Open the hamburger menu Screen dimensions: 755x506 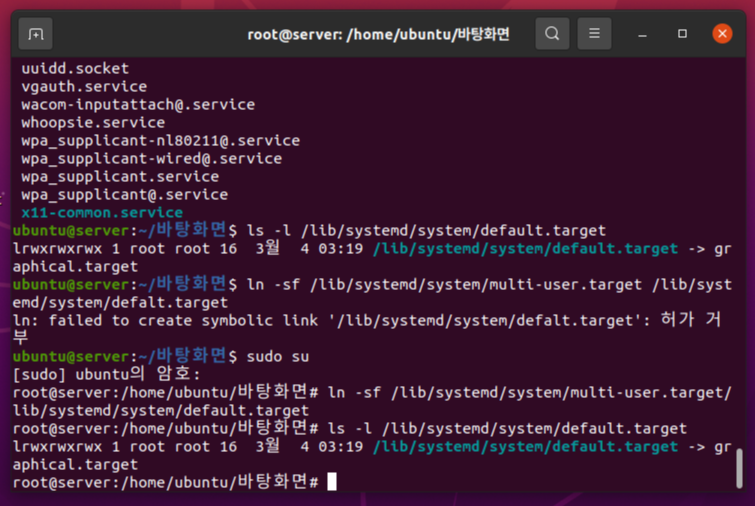594,34
